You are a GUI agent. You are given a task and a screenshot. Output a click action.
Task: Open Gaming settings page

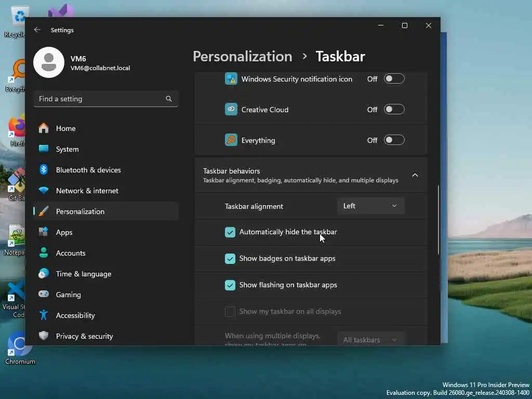(106, 294)
